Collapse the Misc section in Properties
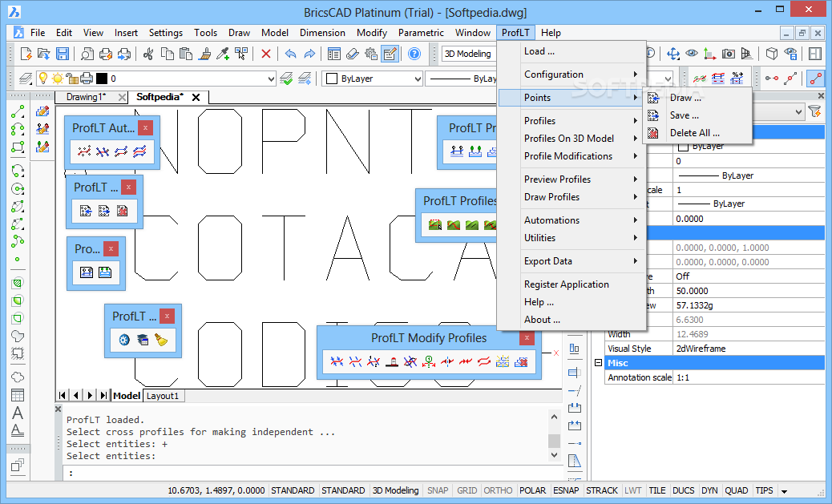832x504 pixels. [598, 363]
